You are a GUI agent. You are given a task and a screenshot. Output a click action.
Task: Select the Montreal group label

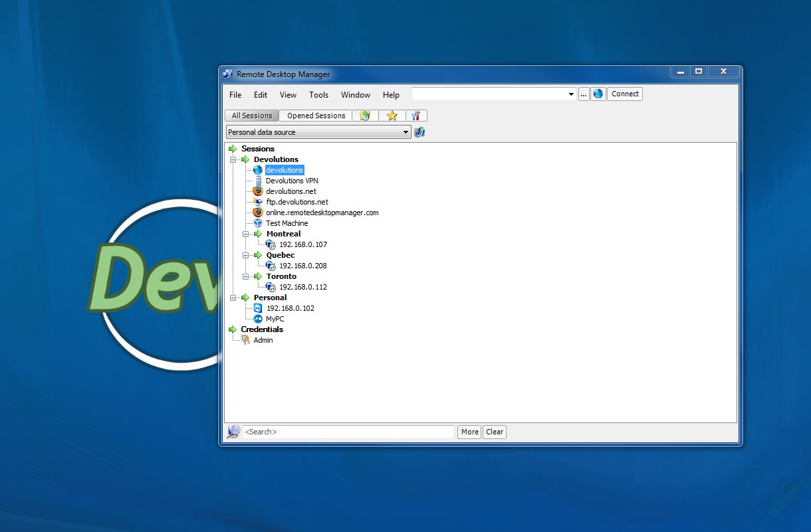pos(284,234)
